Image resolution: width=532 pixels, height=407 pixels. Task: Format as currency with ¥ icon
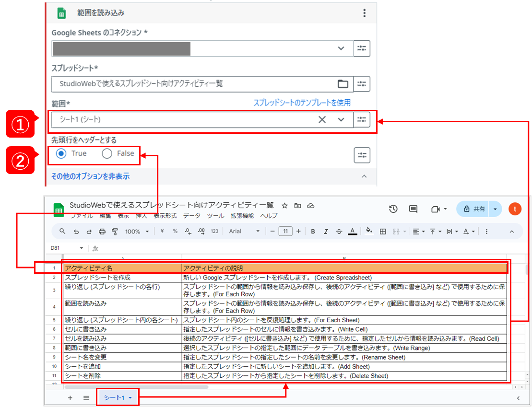point(162,232)
